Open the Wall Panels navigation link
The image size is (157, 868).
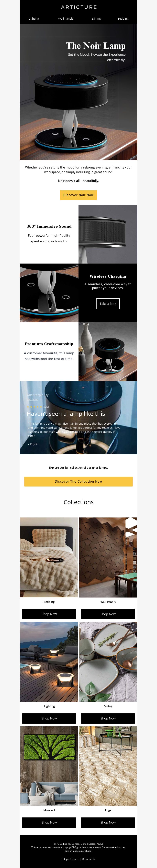tap(66, 19)
